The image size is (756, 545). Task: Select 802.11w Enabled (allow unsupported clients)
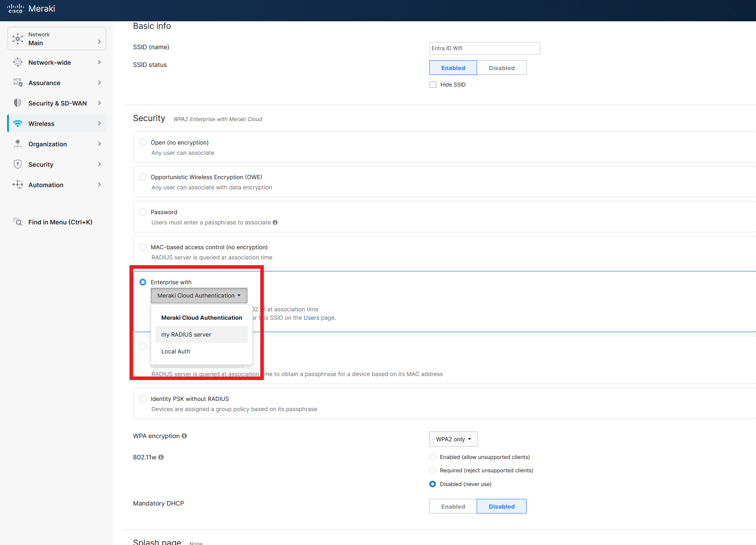coord(433,457)
